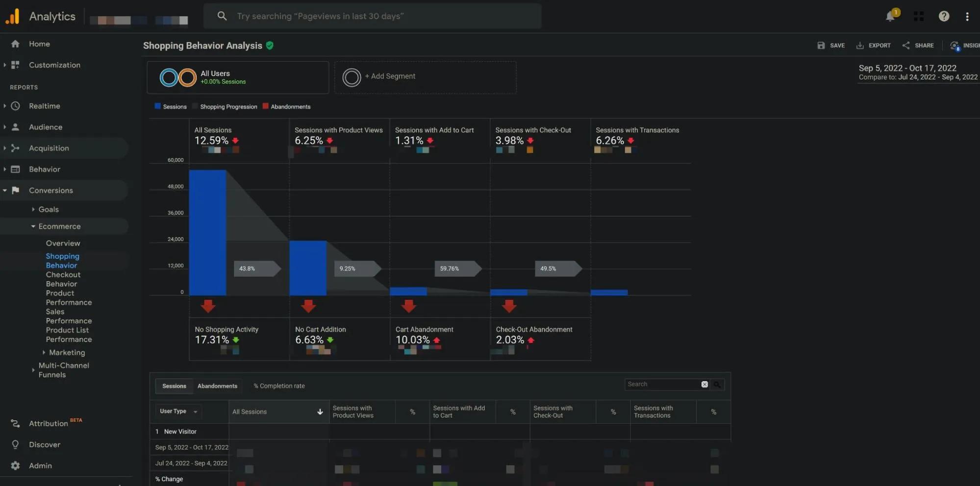980x486 pixels.
Task: Open the Sales Performance report
Action: (x=69, y=316)
